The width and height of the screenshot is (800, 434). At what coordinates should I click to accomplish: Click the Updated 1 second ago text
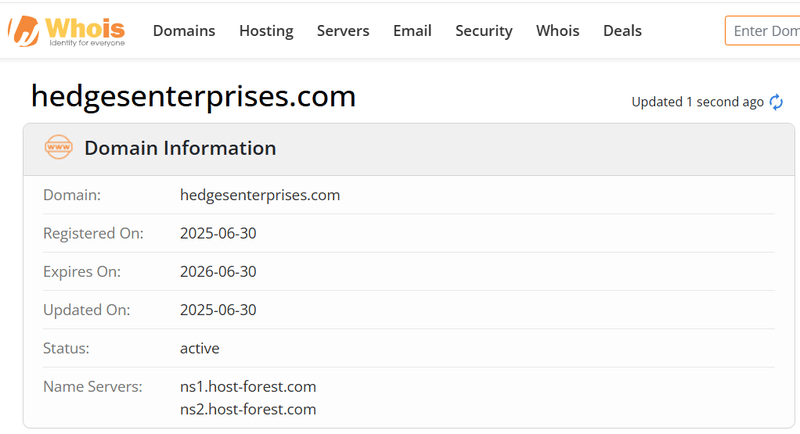697,102
